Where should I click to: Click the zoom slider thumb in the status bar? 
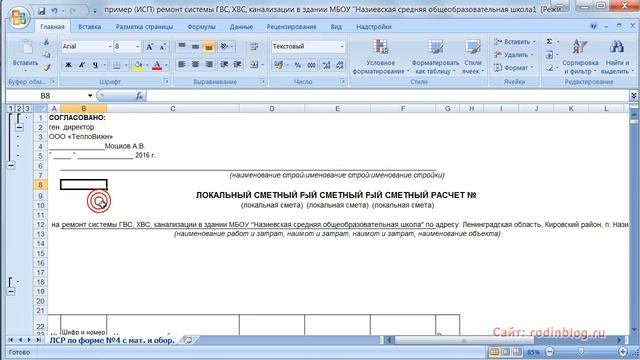(x=581, y=351)
